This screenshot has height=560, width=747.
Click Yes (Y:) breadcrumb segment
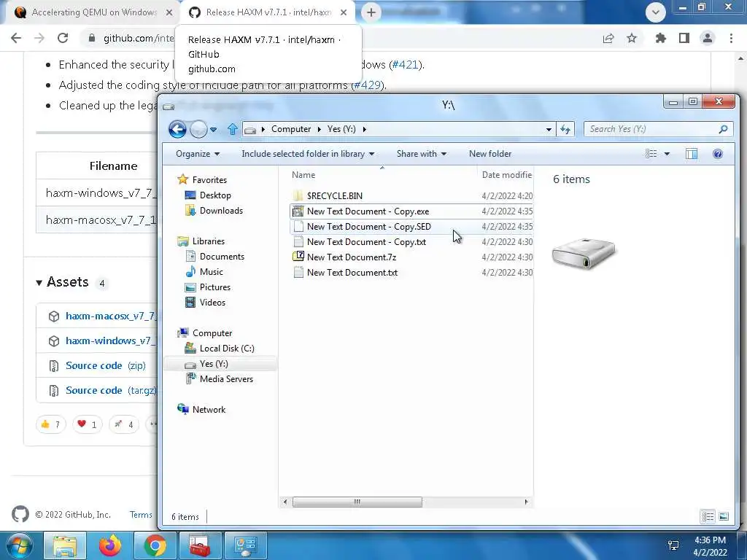click(x=341, y=129)
